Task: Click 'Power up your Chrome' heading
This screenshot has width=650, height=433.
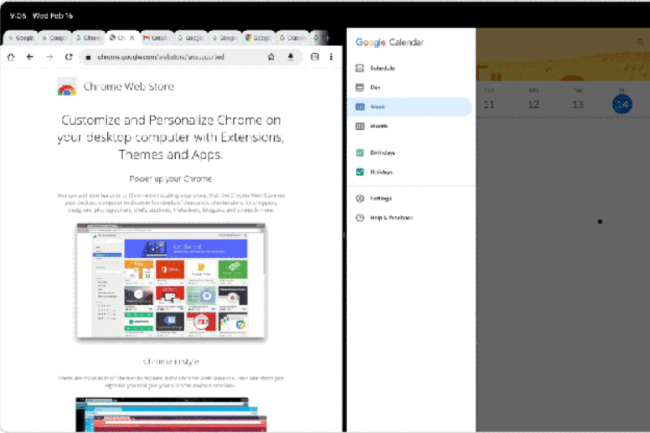Action: coord(170,179)
